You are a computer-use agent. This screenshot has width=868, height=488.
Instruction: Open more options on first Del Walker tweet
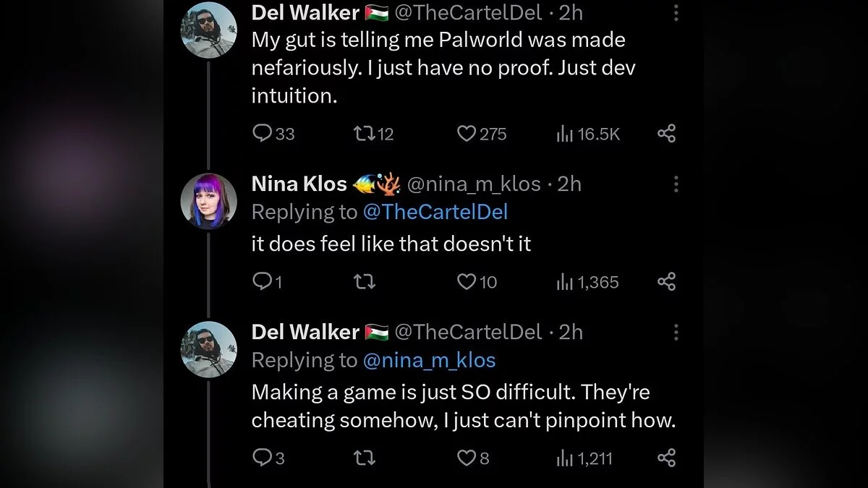click(676, 13)
